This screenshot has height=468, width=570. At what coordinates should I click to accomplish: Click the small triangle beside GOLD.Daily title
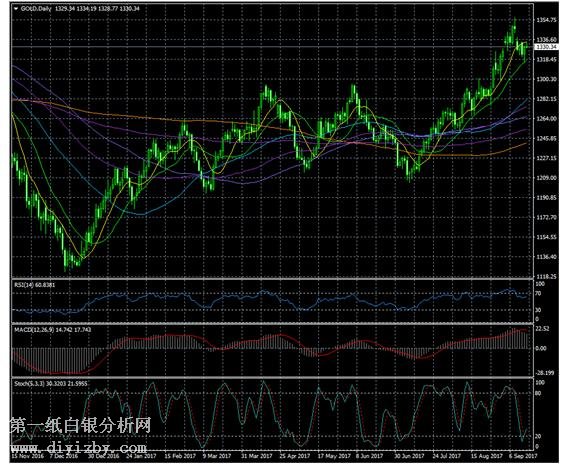click(x=16, y=8)
